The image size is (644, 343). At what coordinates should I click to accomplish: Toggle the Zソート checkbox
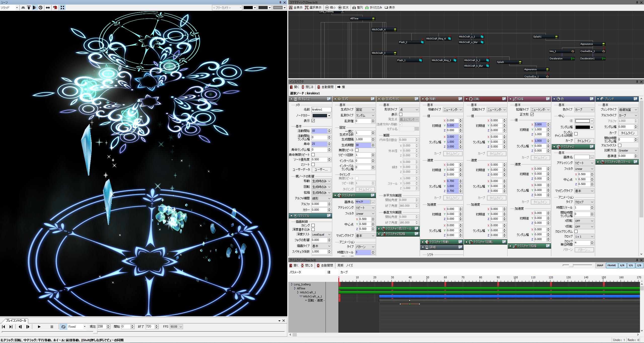[313, 164]
